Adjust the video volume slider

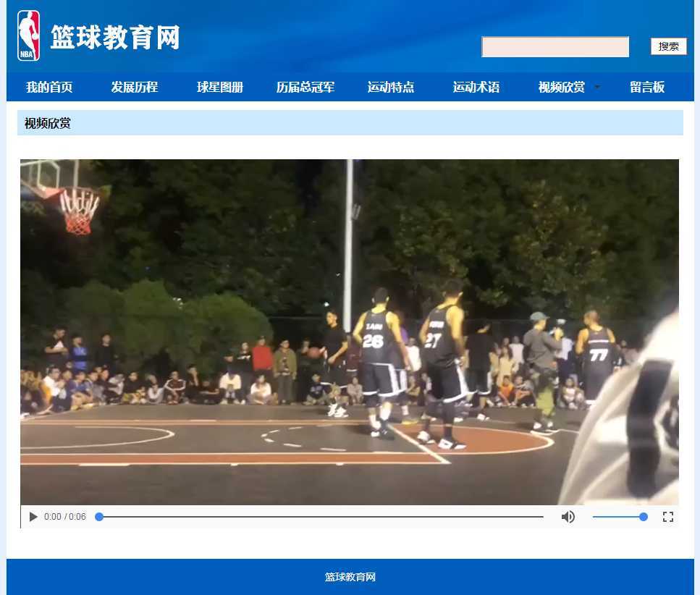[619, 517]
